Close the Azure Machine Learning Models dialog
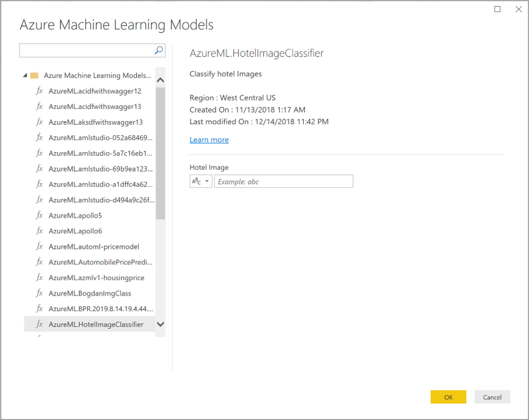This screenshot has height=420, width=529. [x=519, y=9]
